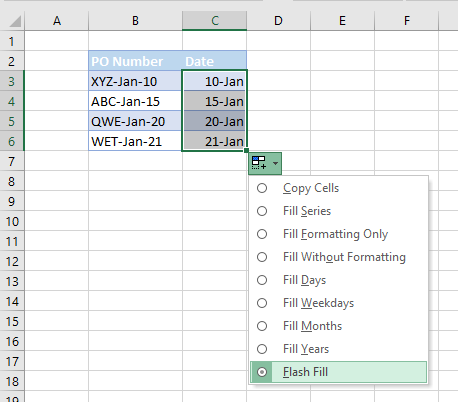
Task: Pick the Fill Weekdays option
Action: (x=338, y=303)
